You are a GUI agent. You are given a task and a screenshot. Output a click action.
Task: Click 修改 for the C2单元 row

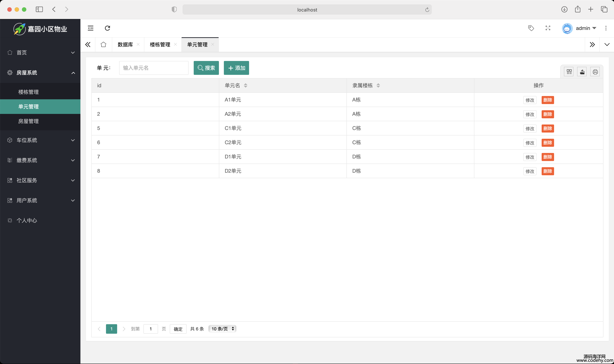(530, 143)
